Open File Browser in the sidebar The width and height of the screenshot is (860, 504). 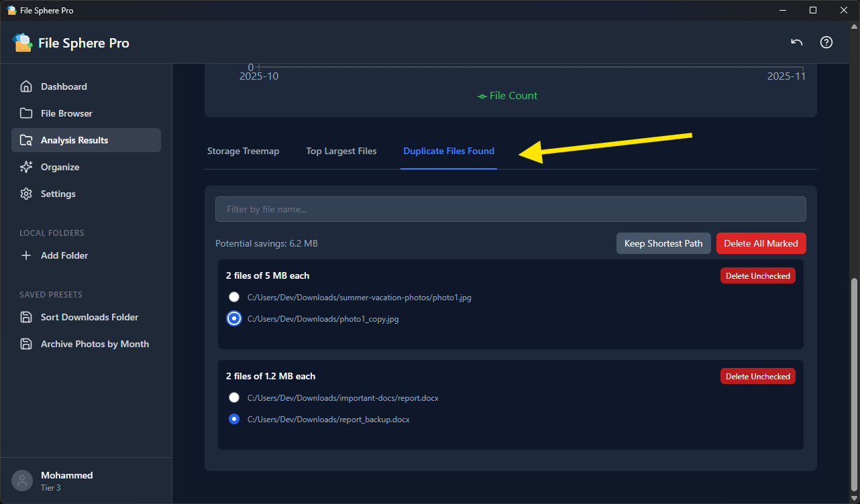point(86,113)
